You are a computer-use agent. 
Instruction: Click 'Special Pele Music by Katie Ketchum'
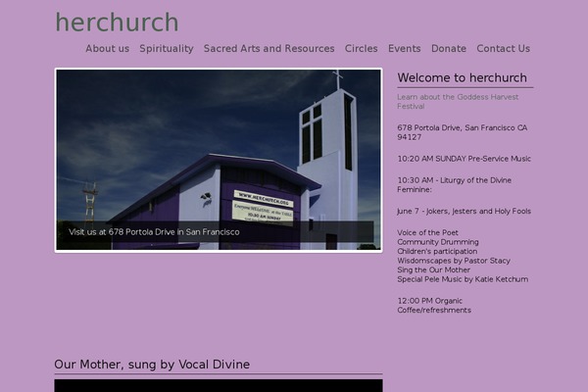pos(463,279)
